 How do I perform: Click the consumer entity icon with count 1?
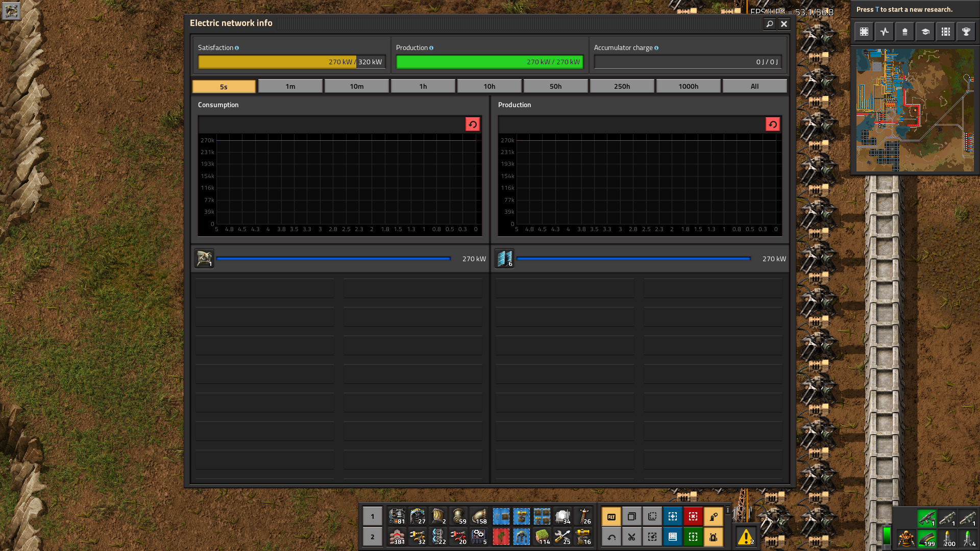tap(204, 259)
